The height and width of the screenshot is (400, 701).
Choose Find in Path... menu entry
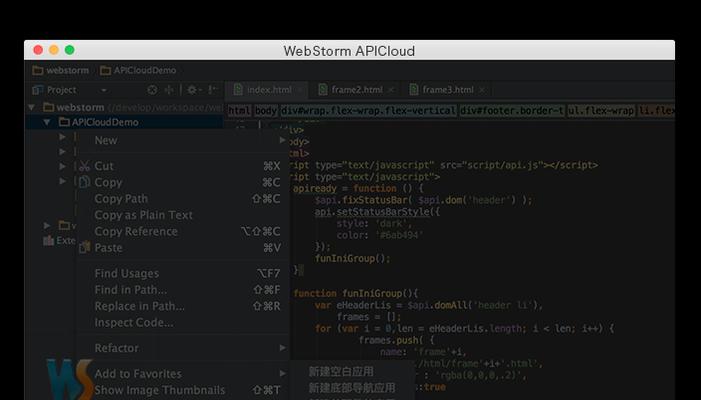(183, 290)
